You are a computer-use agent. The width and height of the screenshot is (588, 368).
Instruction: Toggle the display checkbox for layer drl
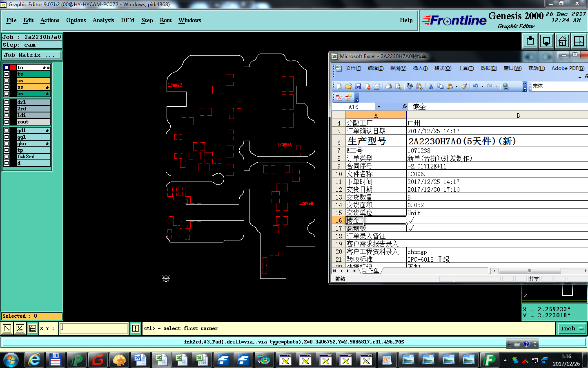(7, 102)
